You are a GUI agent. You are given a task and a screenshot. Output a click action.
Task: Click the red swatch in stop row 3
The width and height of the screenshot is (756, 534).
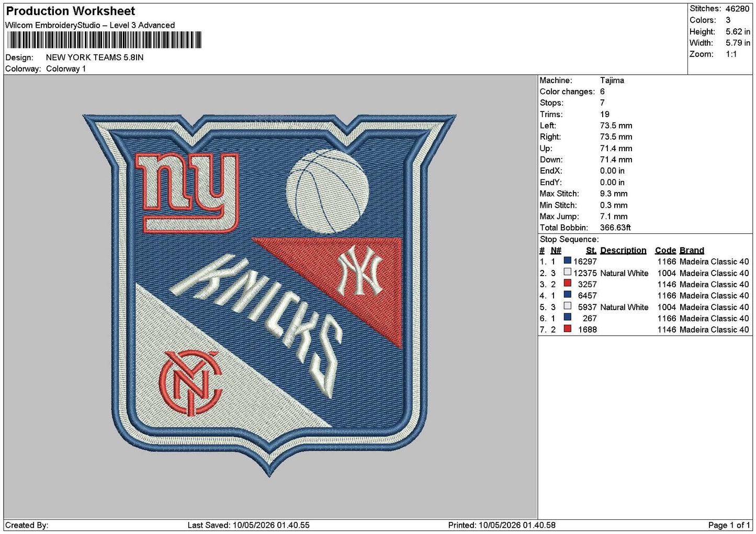click(x=567, y=283)
